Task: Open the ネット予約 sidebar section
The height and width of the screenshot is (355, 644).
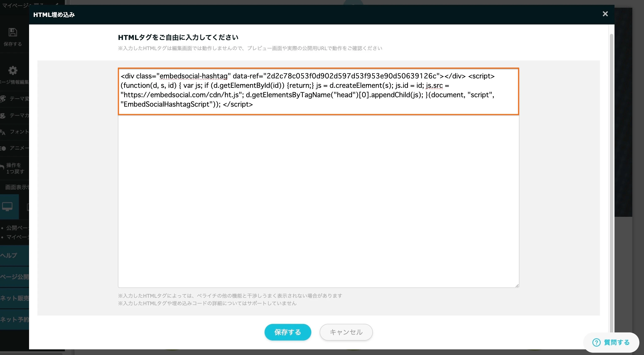Action: pyautogui.click(x=14, y=319)
